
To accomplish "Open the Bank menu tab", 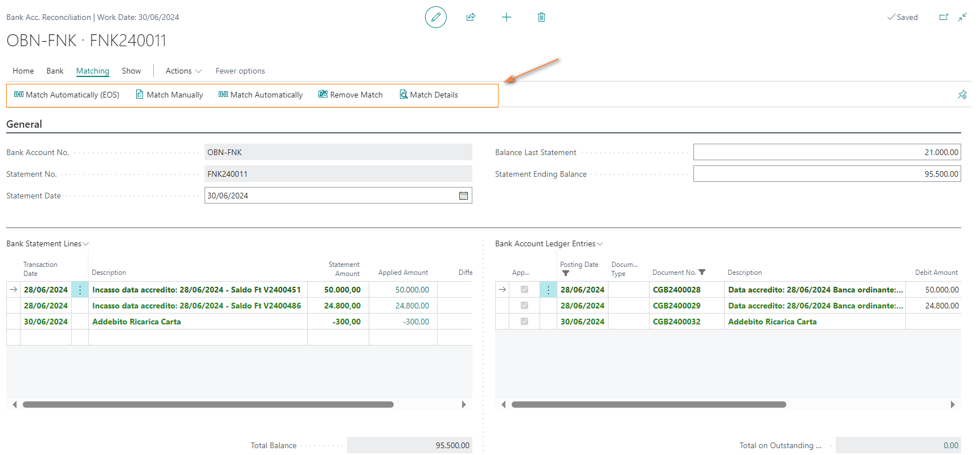I will (55, 71).
